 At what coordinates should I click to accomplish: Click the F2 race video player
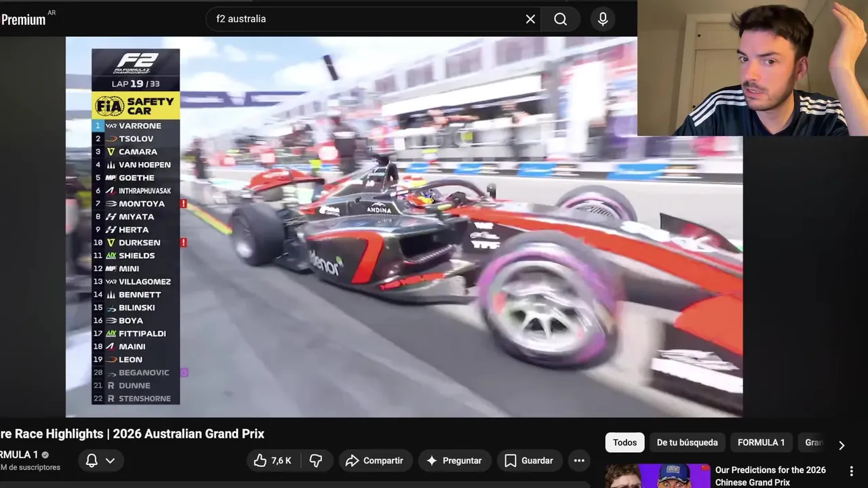click(404, 226)
